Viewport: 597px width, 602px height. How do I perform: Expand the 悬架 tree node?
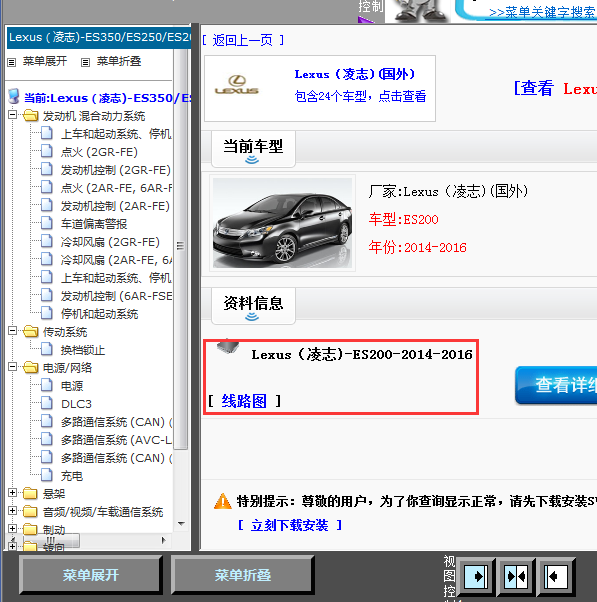[13, 492]
